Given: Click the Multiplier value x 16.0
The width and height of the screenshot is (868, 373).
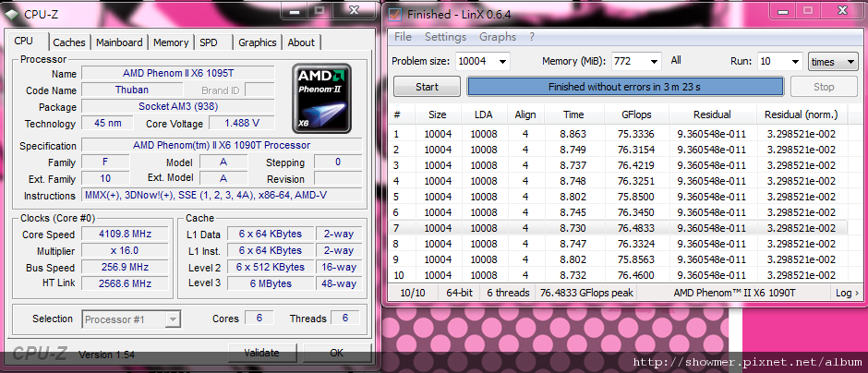Looking at the screenshot, I should point(125,251).
